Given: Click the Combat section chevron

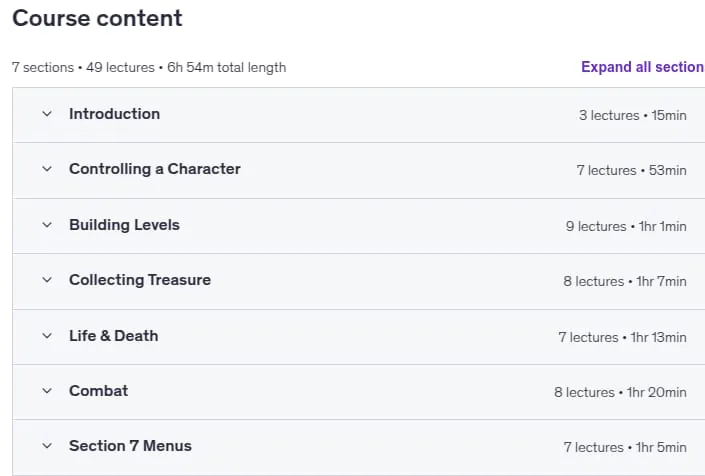Looking at the screenshot, I should 47,391.
